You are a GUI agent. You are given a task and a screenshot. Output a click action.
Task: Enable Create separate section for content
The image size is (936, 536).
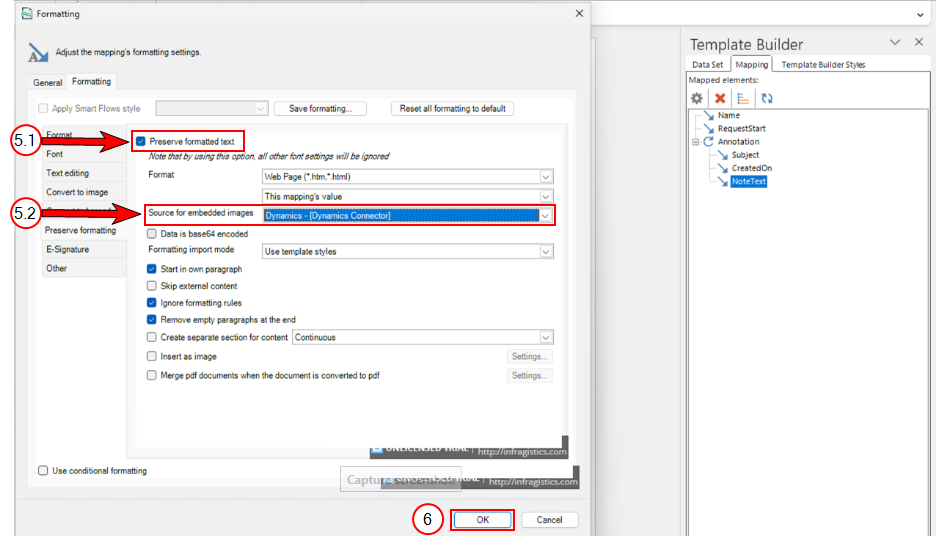152,337
